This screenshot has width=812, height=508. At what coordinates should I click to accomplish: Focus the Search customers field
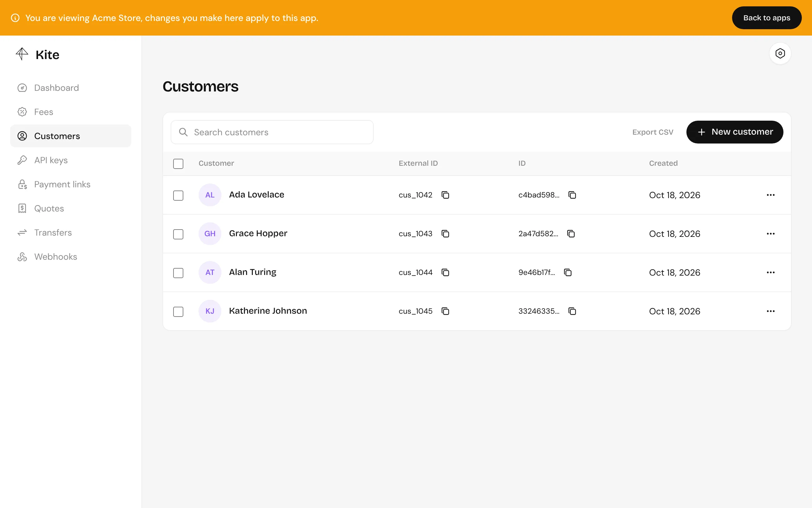272,132
